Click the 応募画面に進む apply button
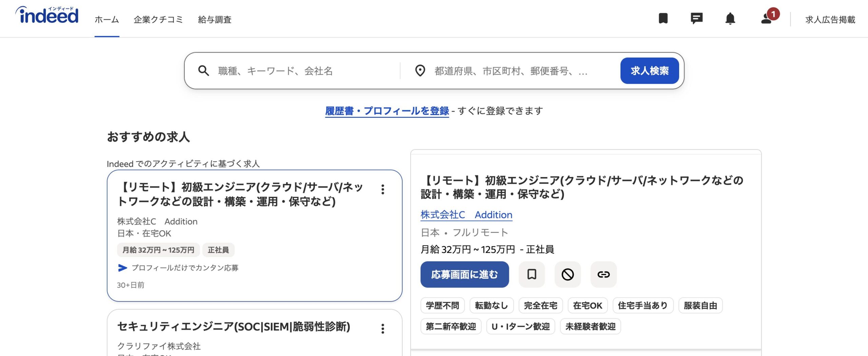The width and height of the screenshot is (868, 356). pyautogui.click(x=465, y=275)
